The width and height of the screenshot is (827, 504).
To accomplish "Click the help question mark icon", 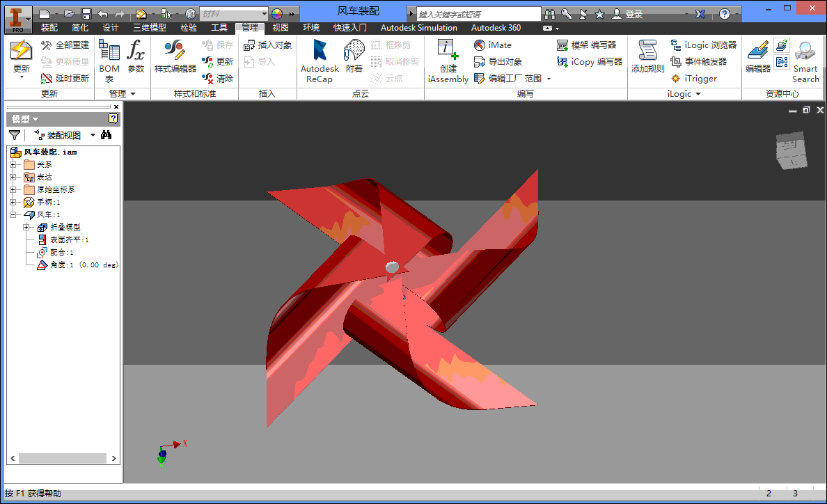I will pos(725,14).
